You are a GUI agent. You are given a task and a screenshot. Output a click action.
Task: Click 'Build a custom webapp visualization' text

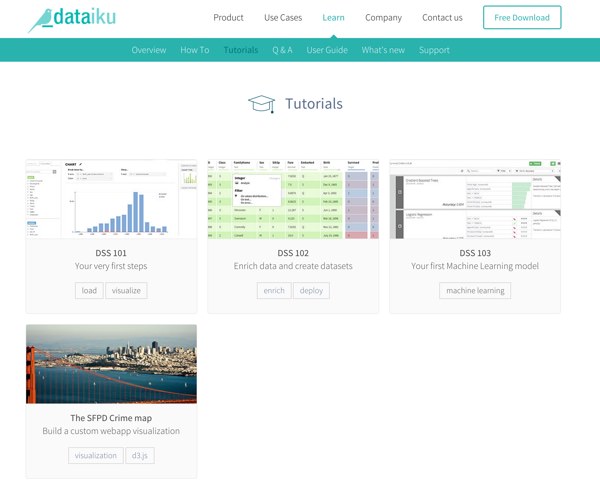click(x=111, y=431)
